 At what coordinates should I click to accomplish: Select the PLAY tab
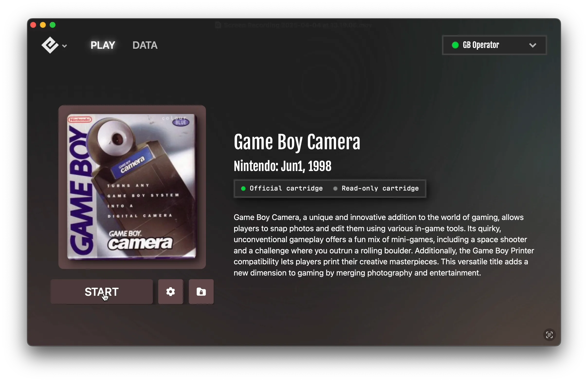click(x=103, y=45)
